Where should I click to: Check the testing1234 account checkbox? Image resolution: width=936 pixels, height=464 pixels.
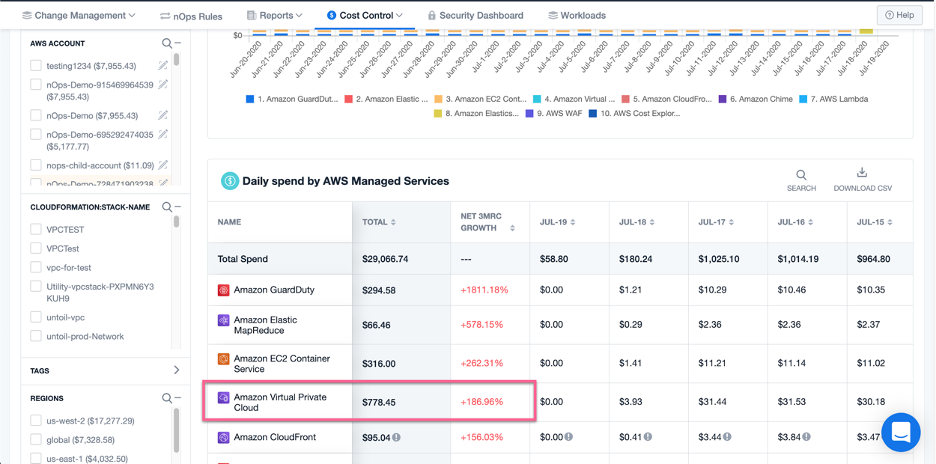tap(36, 66)
